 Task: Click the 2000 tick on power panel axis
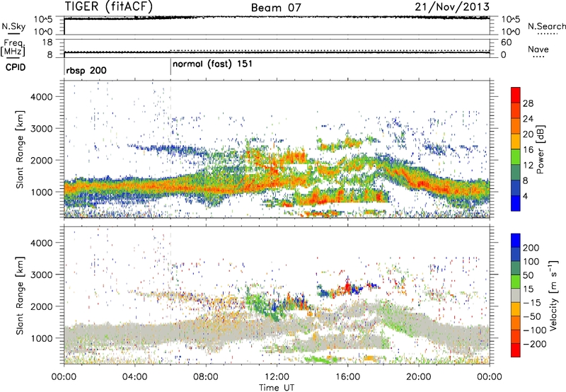(x=41, y=160)
